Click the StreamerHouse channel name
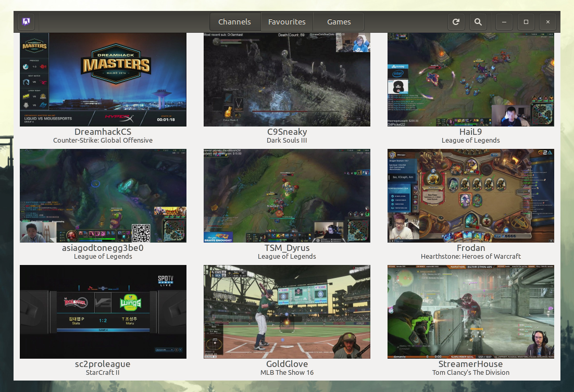 click(x=471, y=364)
